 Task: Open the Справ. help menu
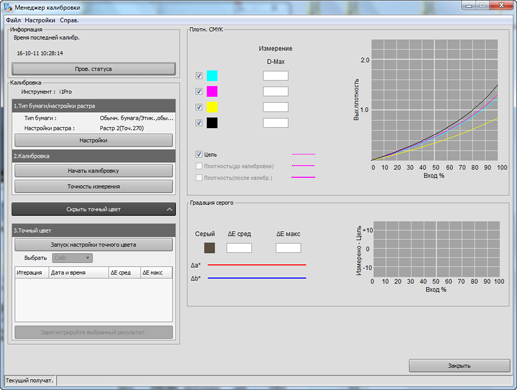(x=69, y=20)
